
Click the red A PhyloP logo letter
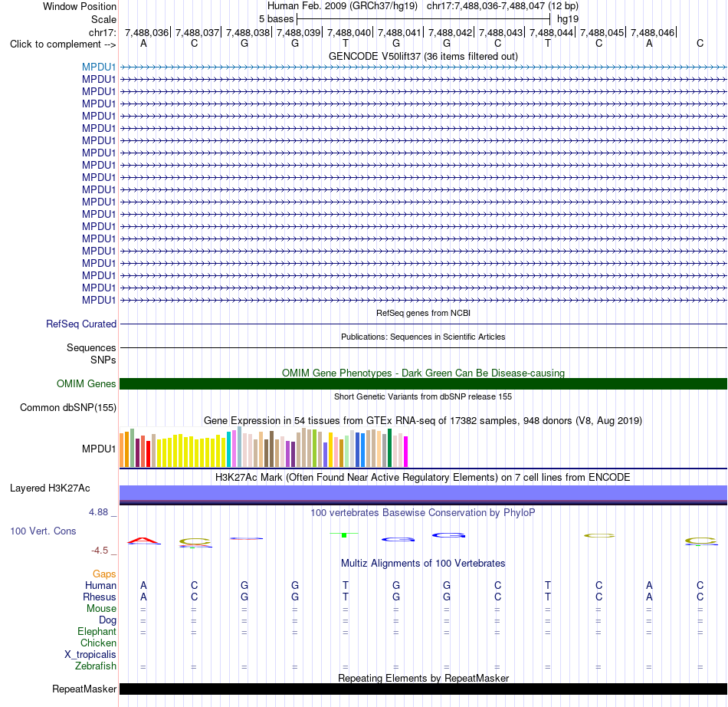click(x=143, y=541)
